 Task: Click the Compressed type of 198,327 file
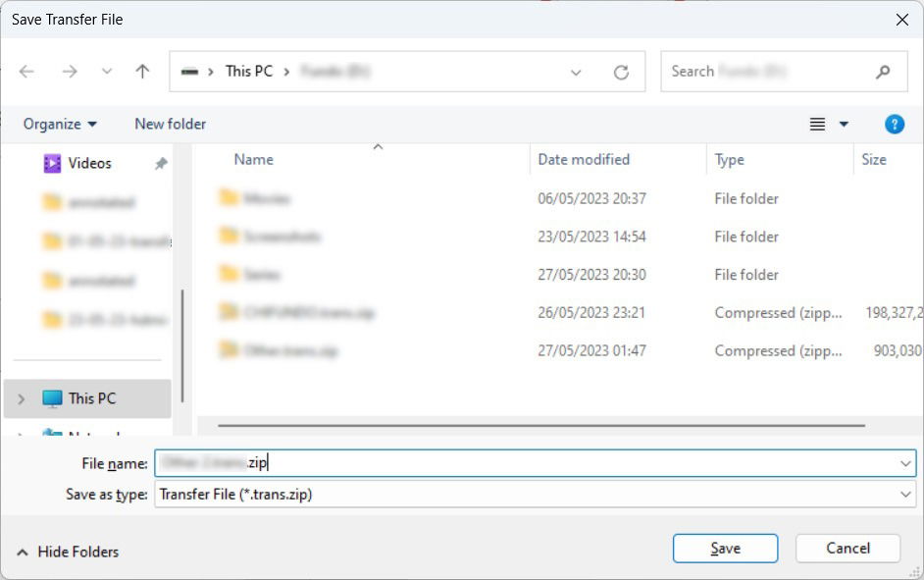click(778, 313)
